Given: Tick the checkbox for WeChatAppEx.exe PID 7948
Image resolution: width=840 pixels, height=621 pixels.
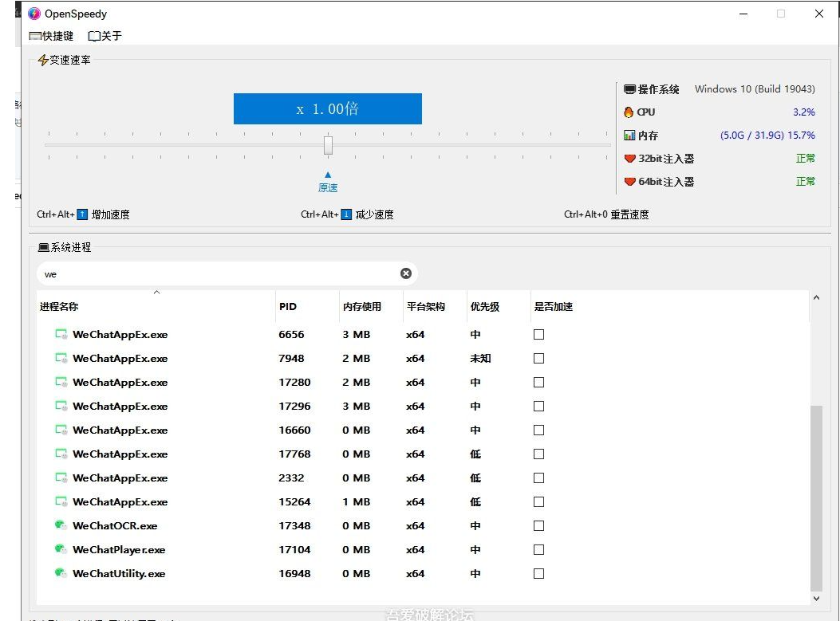Looking at the screenshot, I should pos(538,358).
